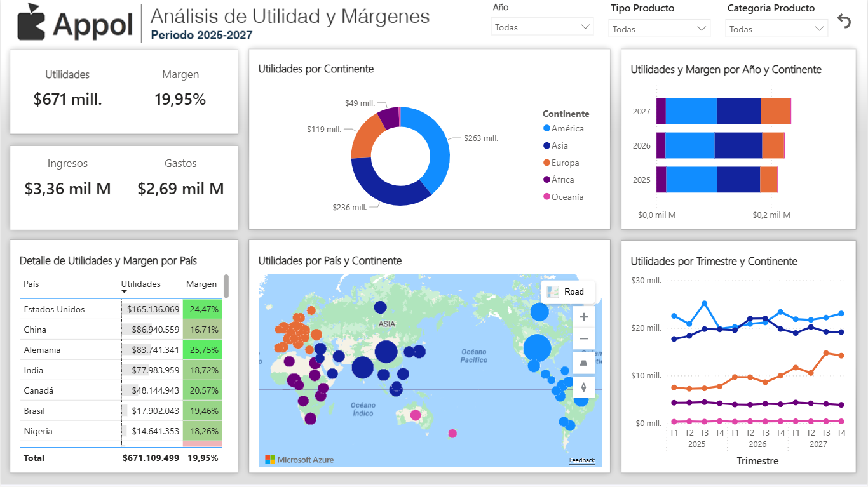Click the map pitch control icon

[584, 363]
